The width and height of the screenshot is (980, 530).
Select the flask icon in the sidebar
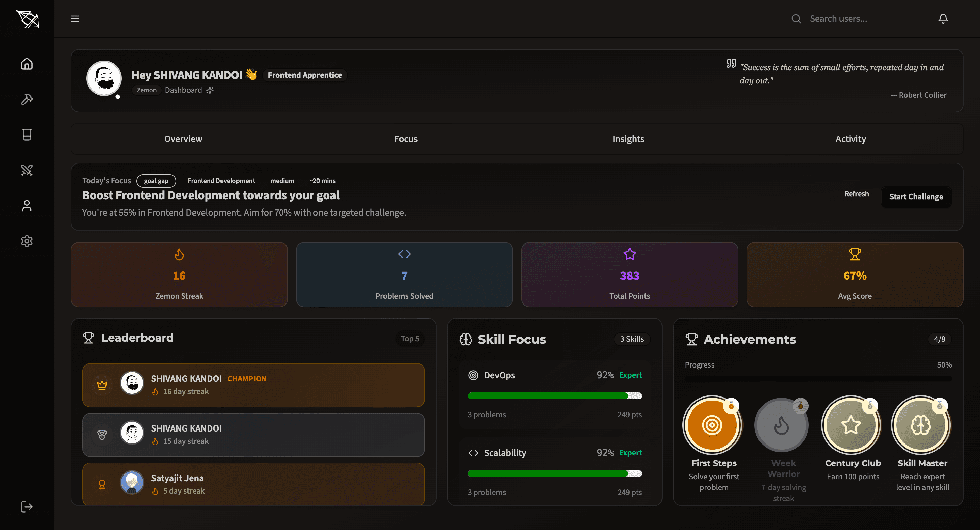coord(27,135)
